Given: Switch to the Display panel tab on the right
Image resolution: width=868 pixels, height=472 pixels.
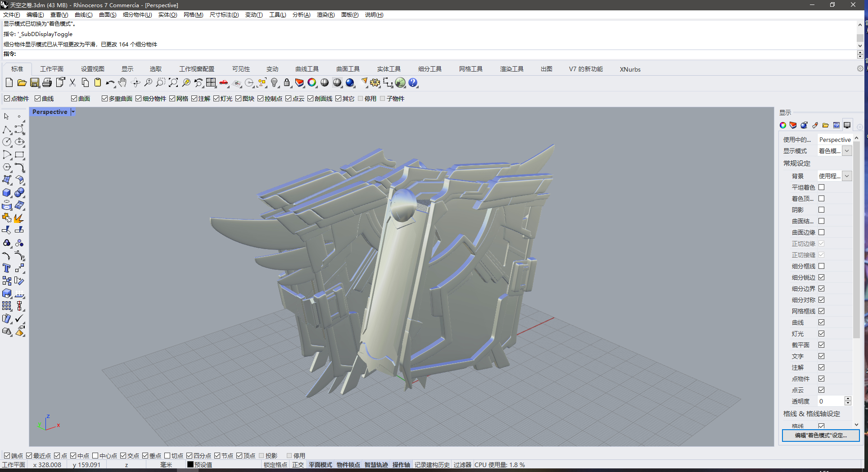Looking at the screenshot, I should 847,125.
